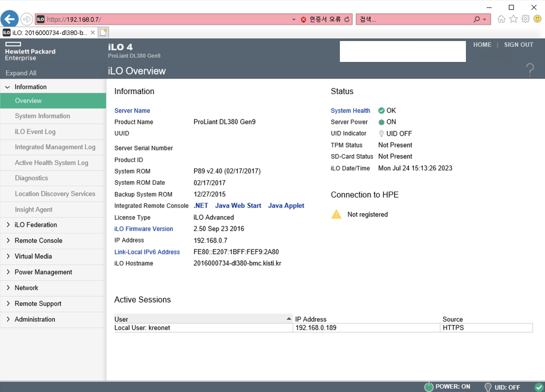Image resolution: width=545 pixels, height=392 pixels.
Task: Click SIGN OUT link
Action: pyautogui.click(x=518, y=45)
